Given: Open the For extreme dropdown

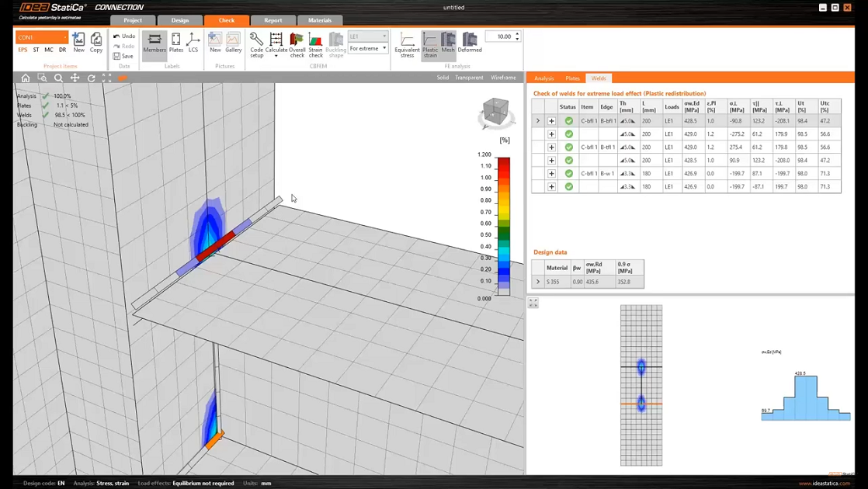Looking at the screenshot, I should 368,48.
